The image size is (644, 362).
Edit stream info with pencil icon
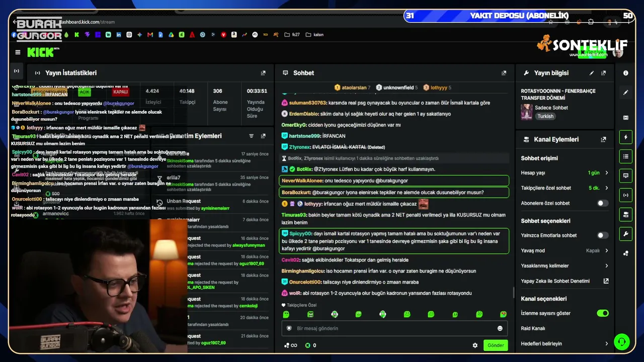click(592, 73)
